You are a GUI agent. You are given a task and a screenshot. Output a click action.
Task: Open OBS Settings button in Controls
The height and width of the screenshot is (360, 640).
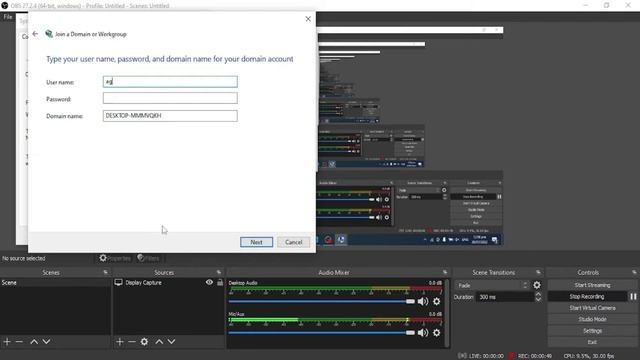pos(592,331)
